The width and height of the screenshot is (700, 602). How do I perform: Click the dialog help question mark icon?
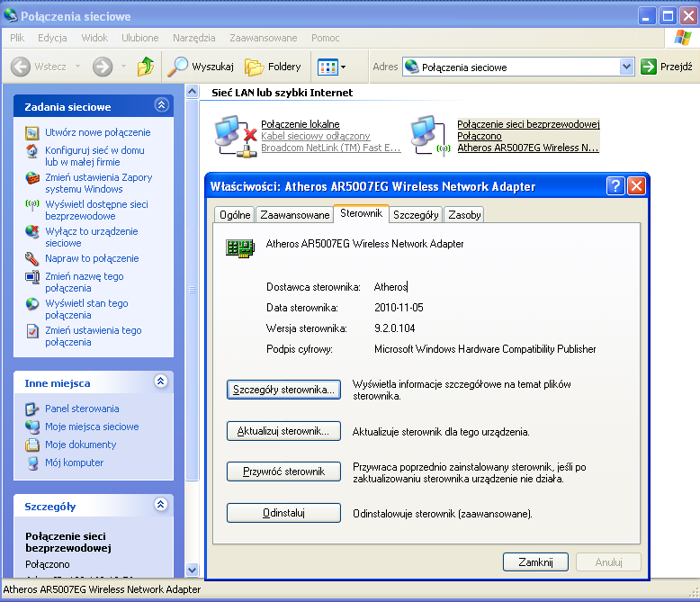coord(615,185)
